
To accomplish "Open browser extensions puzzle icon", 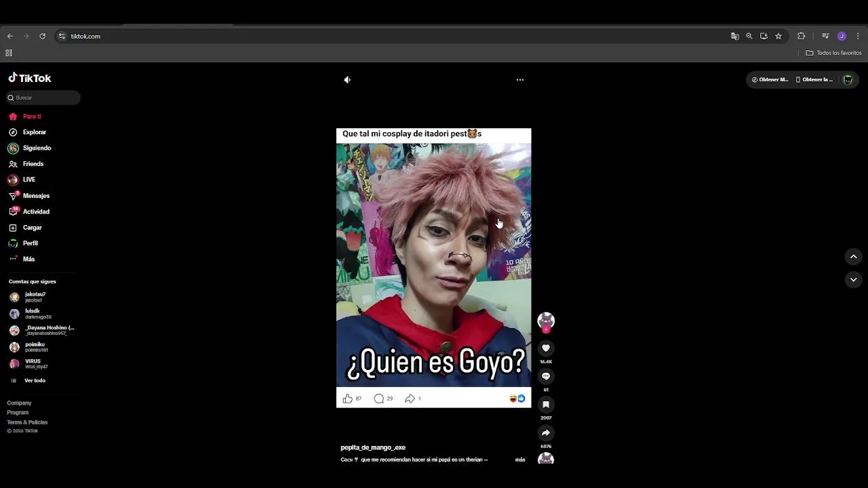I will click(801, 37).
